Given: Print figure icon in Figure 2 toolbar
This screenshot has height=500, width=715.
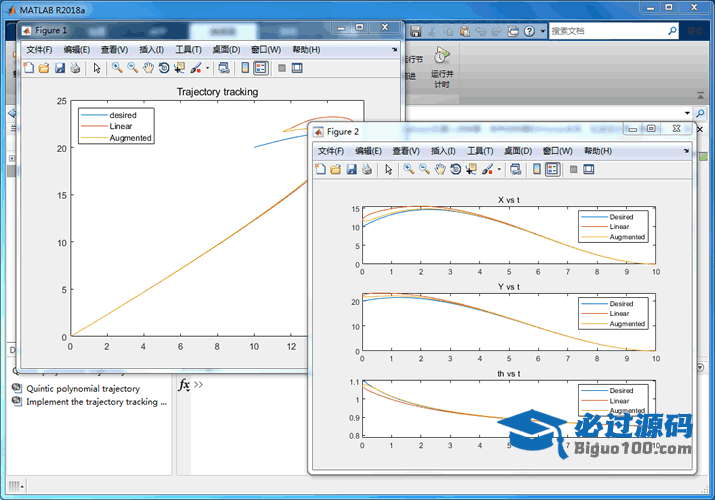Looking at the screenshot, I should pyautogui.click(x=367, y=170).
